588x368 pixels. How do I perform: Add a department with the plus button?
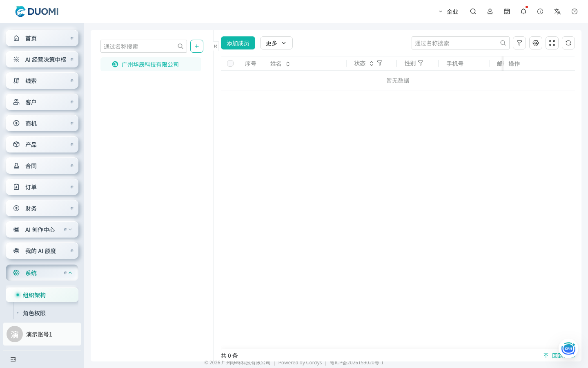[197, 46]
